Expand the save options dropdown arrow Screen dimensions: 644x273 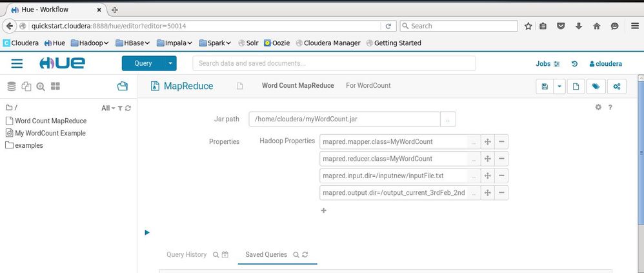pos(559,86)
